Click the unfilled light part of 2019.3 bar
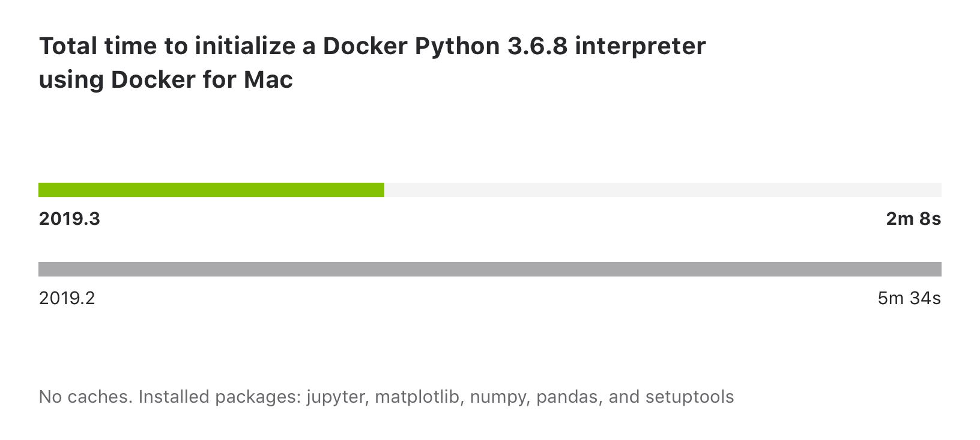This screenshot has width=980, height=440. (x=662, y=190)
